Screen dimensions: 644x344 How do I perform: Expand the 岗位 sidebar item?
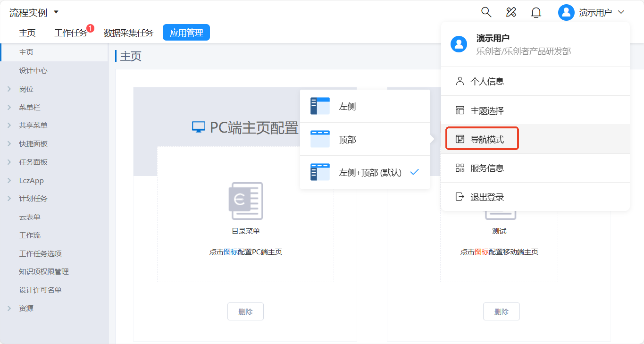[x=9, y=89]
